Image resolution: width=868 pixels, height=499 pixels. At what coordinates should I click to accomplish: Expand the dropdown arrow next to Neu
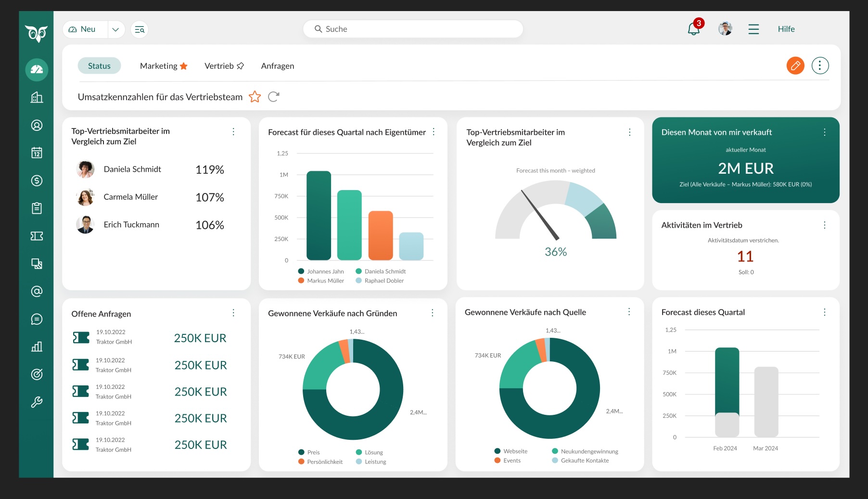pyautogui.click(x=115, y=29)
